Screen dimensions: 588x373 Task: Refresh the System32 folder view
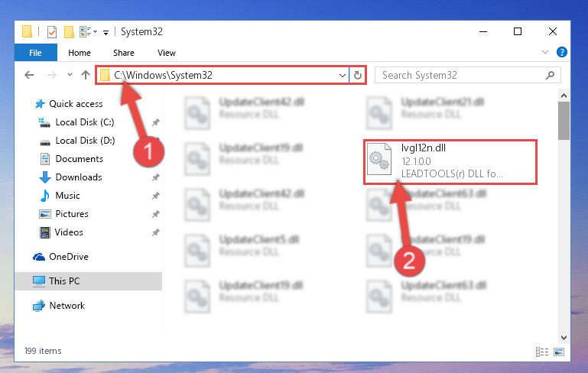click(x=358, y=76)
